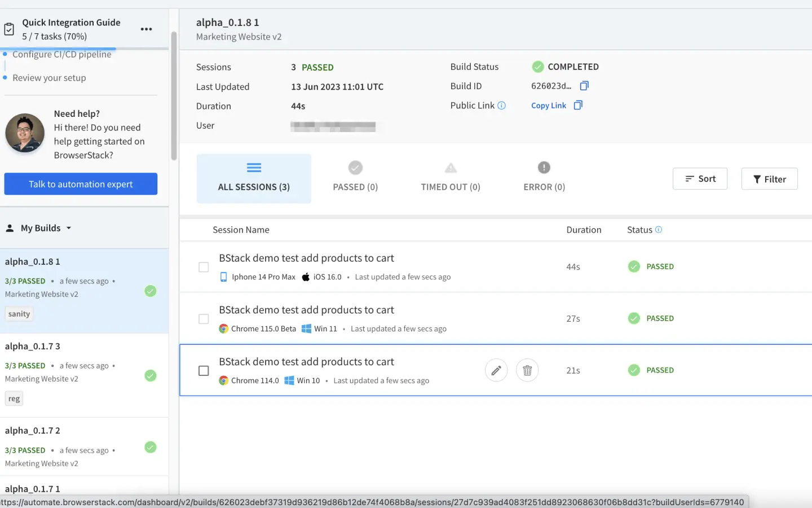Tick the Chrome 114.0 Win 10 session checkbox
The width and height of the screenshot is (812, 508).
pos(204,371)
